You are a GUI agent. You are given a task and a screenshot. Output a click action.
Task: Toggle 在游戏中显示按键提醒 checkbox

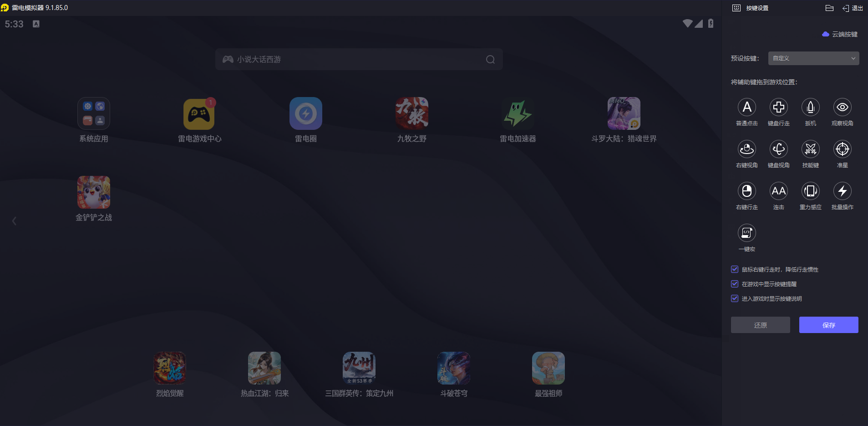tap(735, 284)
